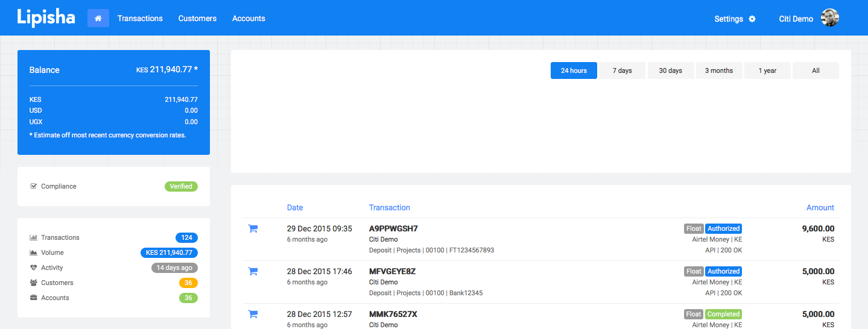Click the green 36 accounts badge

(x=188, y=298)
